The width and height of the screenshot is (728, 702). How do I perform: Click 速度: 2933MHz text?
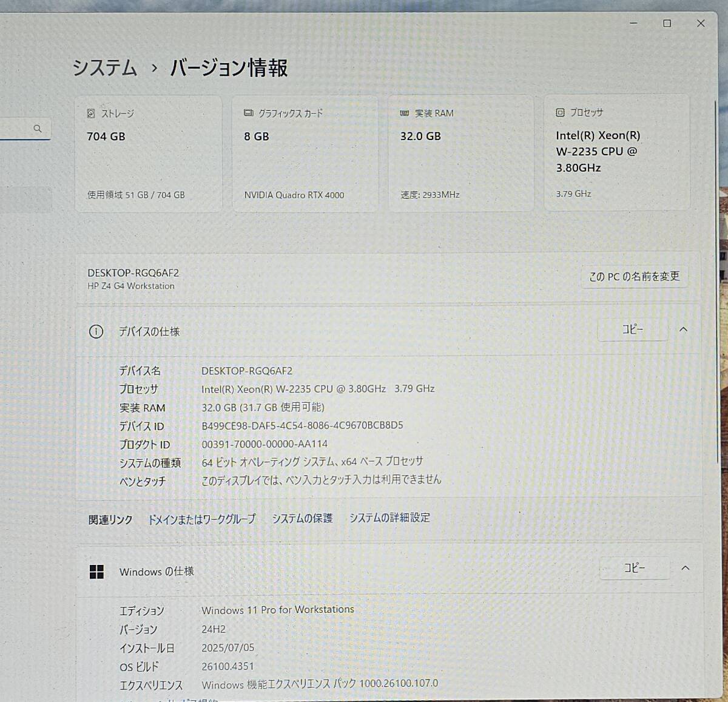click(x=430, y=195)
